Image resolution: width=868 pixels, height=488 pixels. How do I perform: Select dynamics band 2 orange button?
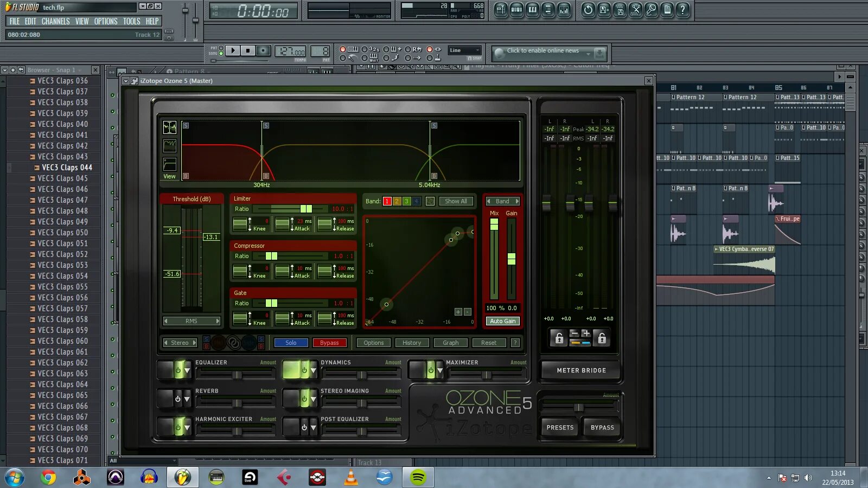point(397,201)
